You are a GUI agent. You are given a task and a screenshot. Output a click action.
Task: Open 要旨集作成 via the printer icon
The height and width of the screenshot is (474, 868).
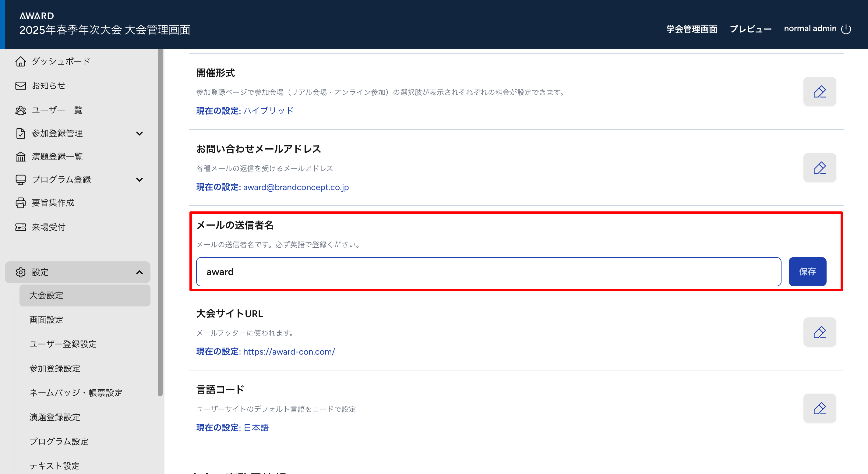pyautogui.click(x=20, y=203)
